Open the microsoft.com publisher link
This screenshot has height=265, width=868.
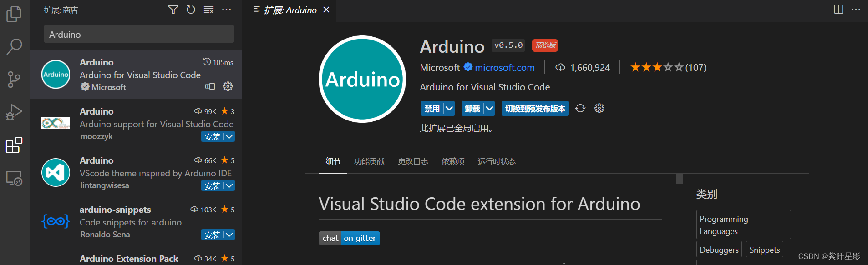pyautogui.click(x=505, y=67)
